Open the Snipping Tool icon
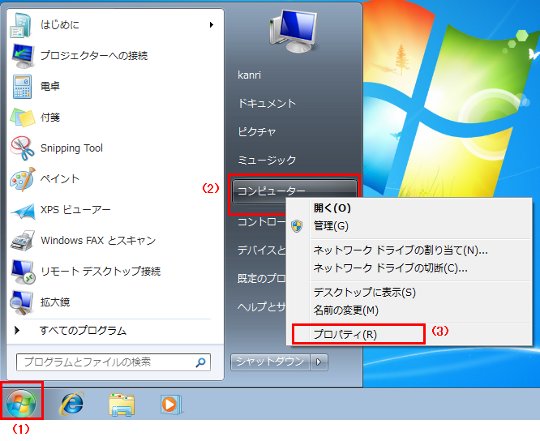Viewport: 540px width, 441px height. (23, 148)
